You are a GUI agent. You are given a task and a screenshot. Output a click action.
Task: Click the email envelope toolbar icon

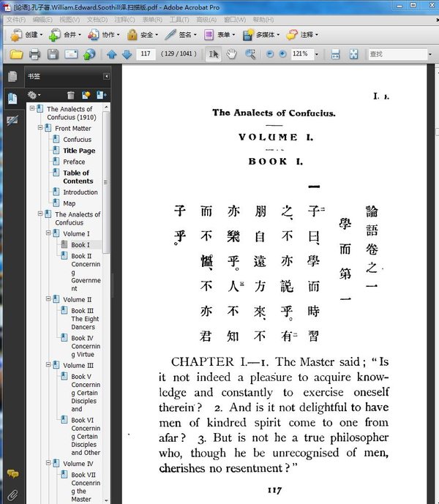[71, 53]
